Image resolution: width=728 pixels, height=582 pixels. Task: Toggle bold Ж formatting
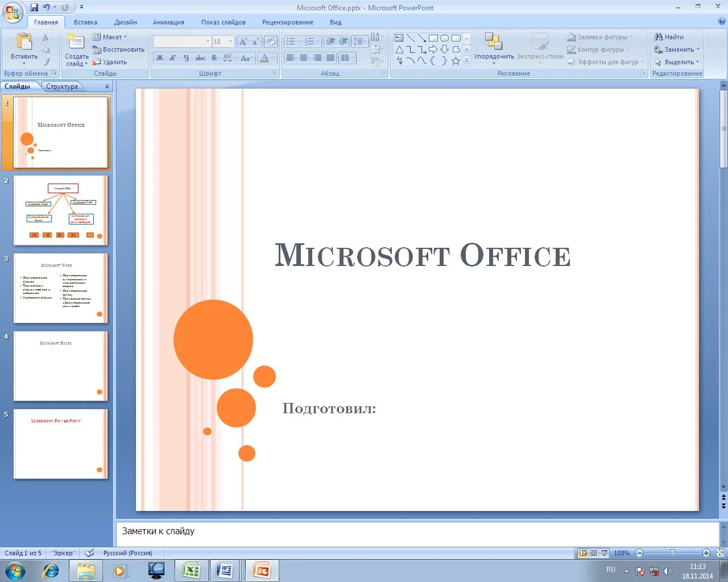160,58
